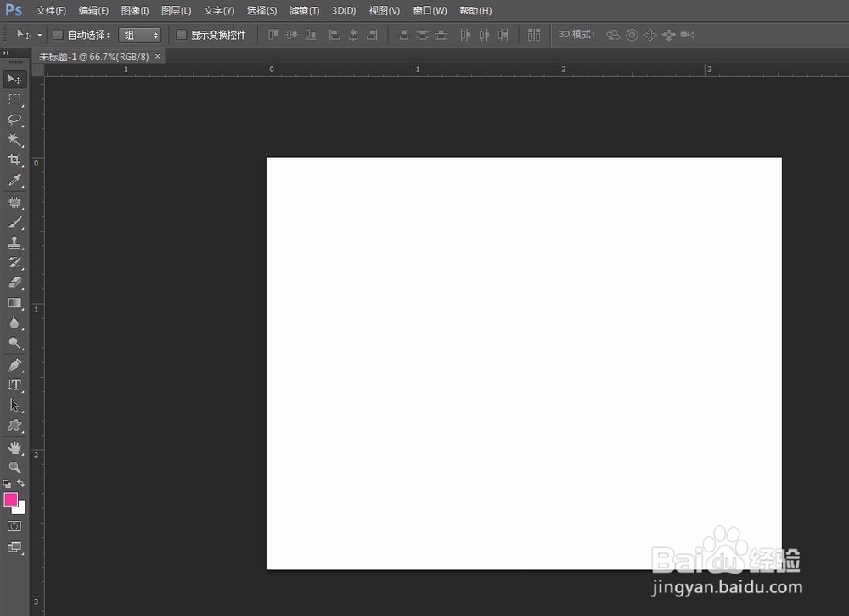Open the 帮助(H) menu

click(475, 11)
